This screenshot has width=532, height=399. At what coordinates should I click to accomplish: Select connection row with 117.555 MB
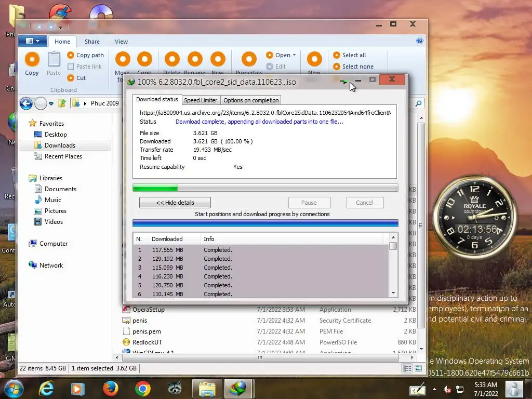pyautogui.click(x=261, y=250)
